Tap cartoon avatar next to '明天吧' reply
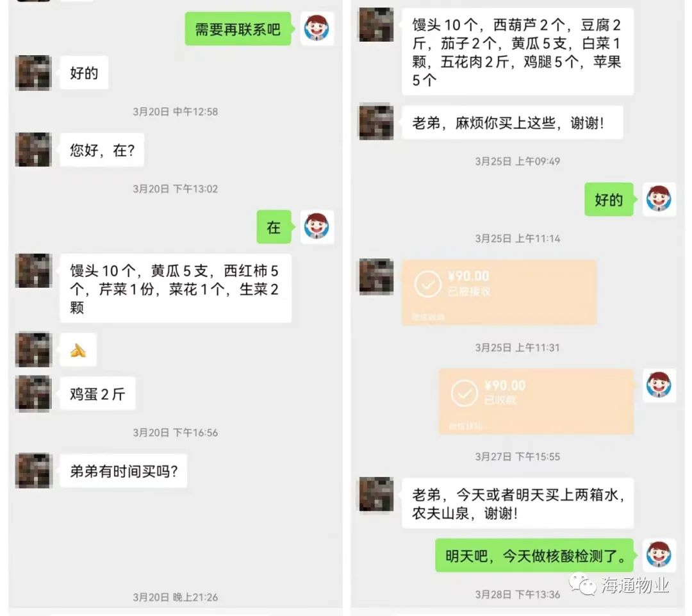692x616 pixels. tap(659, 555)
